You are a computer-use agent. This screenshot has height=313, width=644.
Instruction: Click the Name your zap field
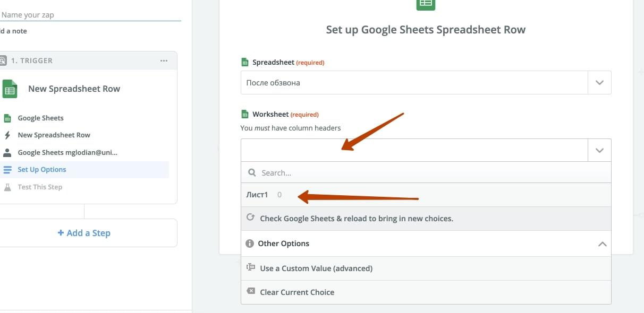click(x=90, y=15)
